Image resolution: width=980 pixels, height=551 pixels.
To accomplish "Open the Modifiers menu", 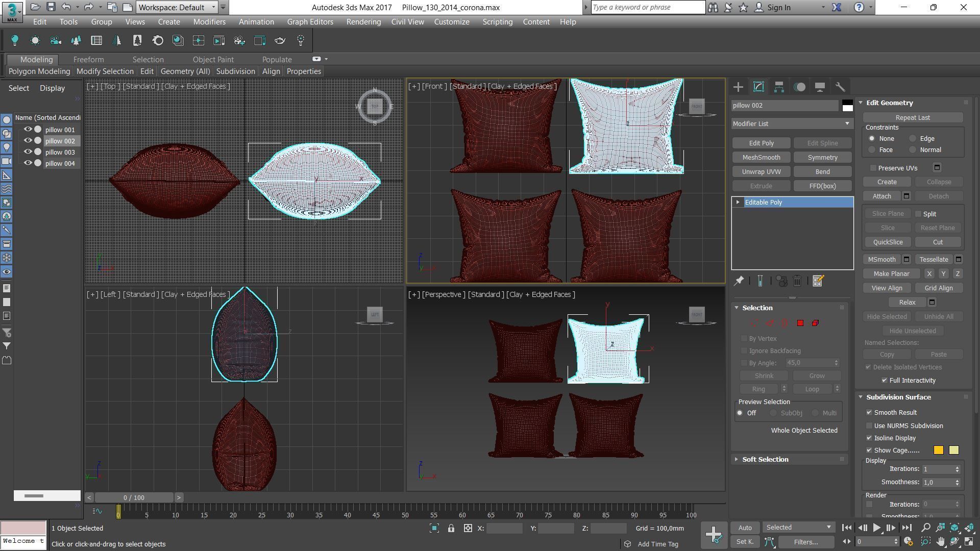I will (x=209, y=22).
